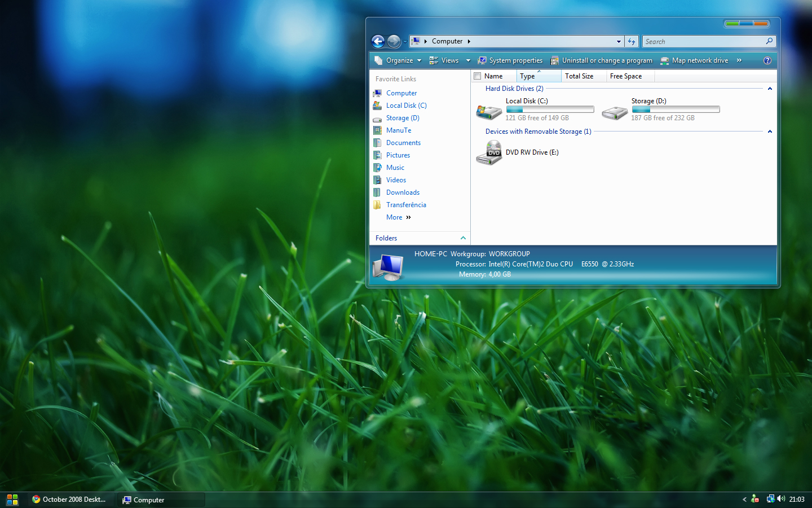
Task: Toggle the select-all checkbox beside Name
Action: click(478, 76)
